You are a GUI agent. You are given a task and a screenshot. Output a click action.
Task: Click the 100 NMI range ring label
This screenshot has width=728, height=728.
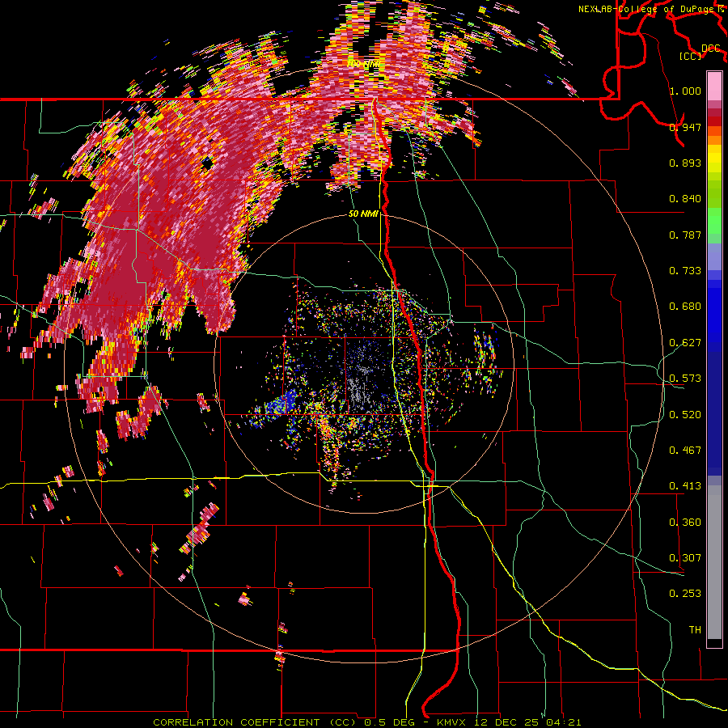click(363, 64)
